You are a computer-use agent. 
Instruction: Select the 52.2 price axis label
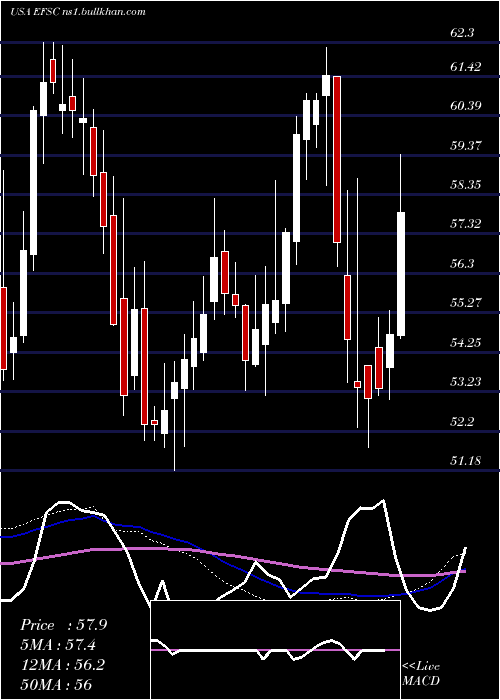464,421
